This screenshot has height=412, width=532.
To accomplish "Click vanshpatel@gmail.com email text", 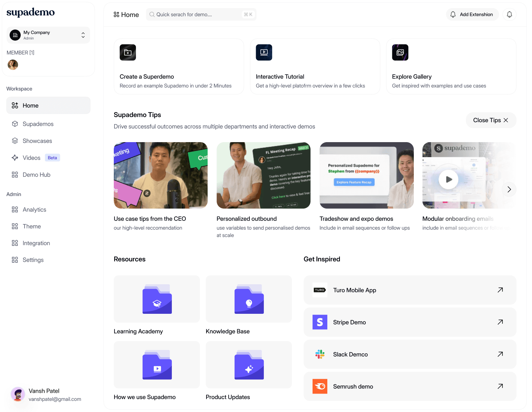I will tap(55, 399).
